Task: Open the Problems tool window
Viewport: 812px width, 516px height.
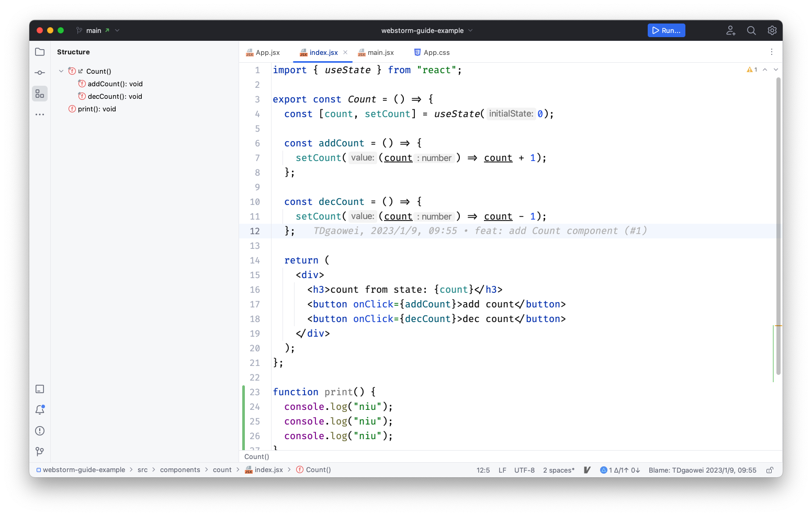Action: tap(40, 431)
